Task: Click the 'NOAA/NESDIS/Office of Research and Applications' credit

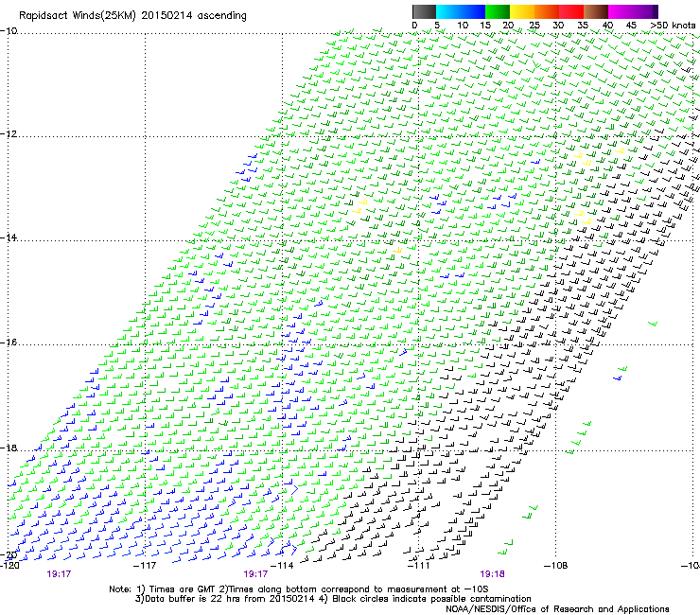Action: point(557,608)
